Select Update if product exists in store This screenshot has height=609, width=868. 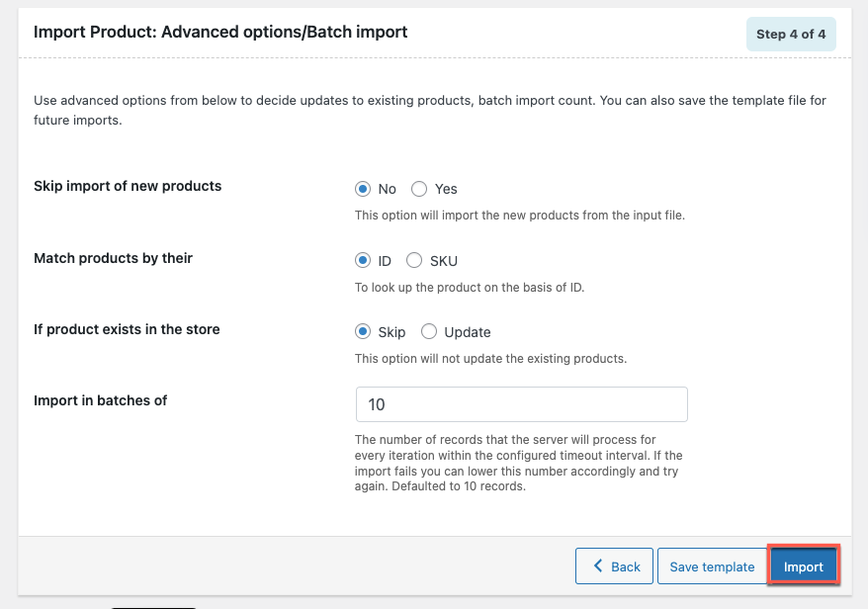coord(429,331)
